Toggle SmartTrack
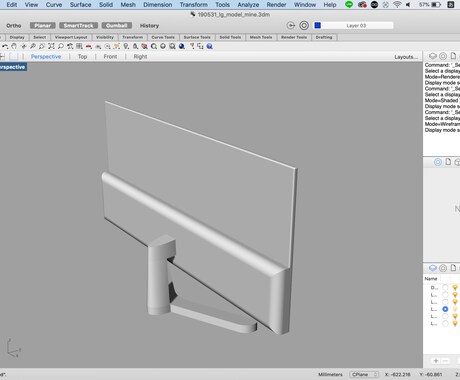This screenshot has width=460, height=380. pos(79,26)
